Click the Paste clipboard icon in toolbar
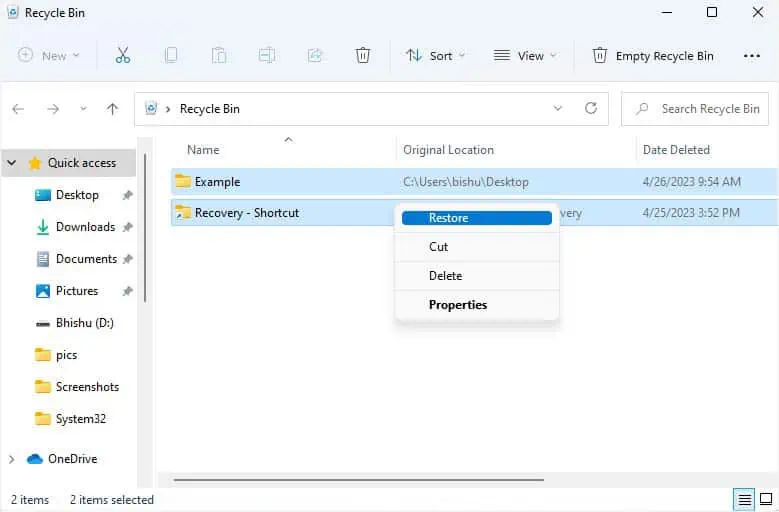The image size is (779, 512). point(219,55)
